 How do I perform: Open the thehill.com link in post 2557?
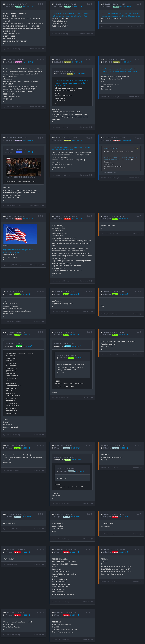[120, 15]
